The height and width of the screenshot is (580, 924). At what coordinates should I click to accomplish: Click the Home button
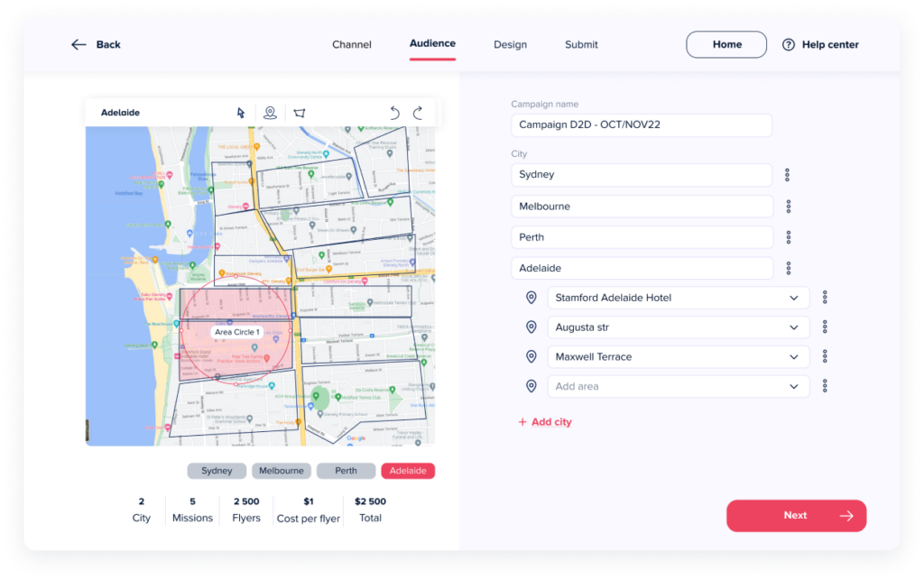(726, 45)
